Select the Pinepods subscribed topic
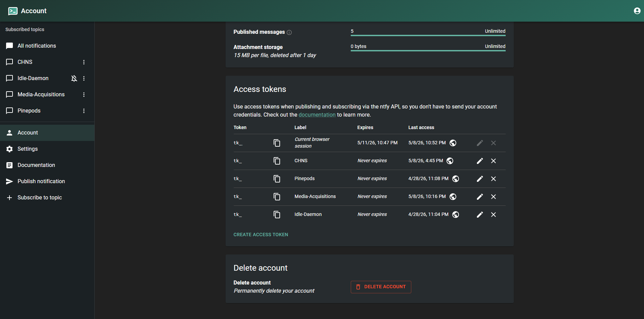Screen dimensions: 644x319 pyautogui.click(x=47, y=111)
